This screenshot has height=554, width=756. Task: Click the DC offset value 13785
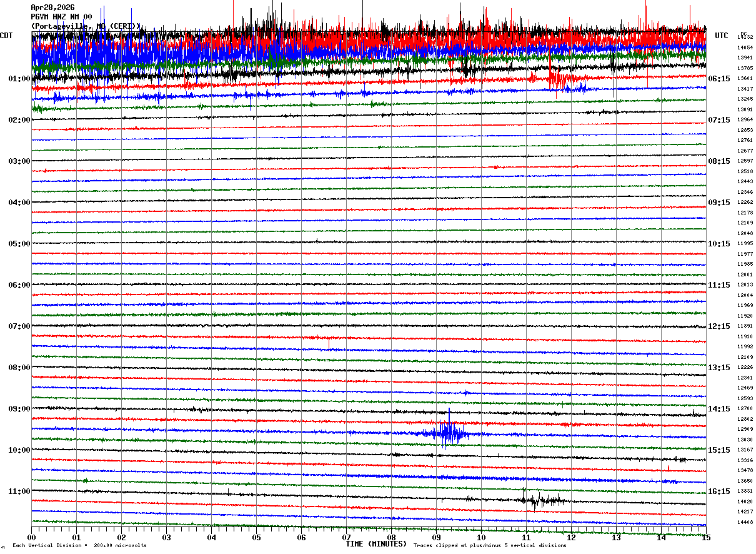point(745,68)
